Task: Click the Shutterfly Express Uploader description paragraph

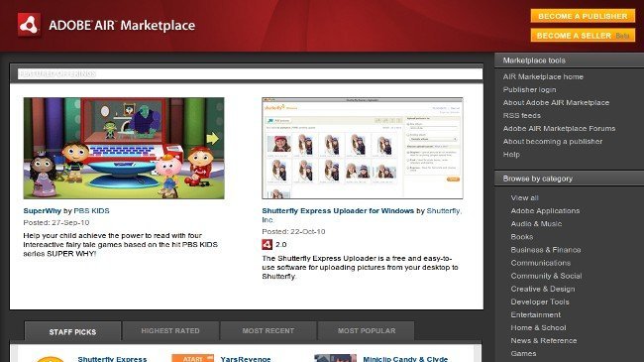Action: 361,268
